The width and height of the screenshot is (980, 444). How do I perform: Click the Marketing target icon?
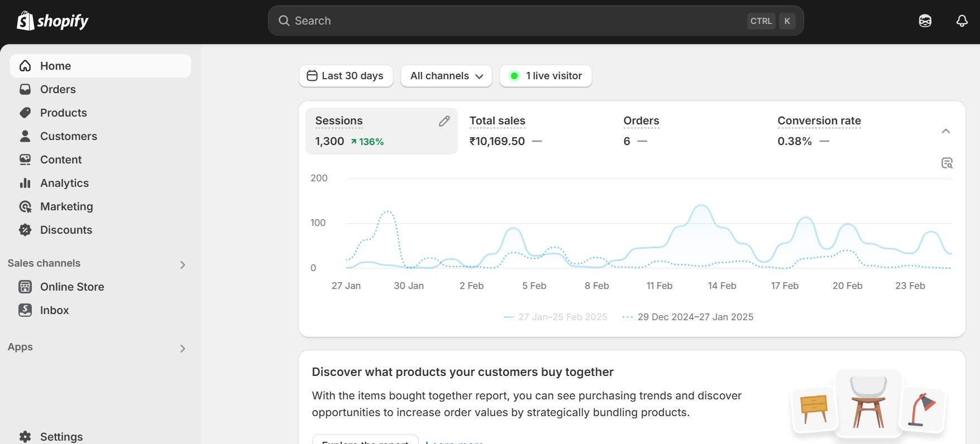(x=25, y=206)
